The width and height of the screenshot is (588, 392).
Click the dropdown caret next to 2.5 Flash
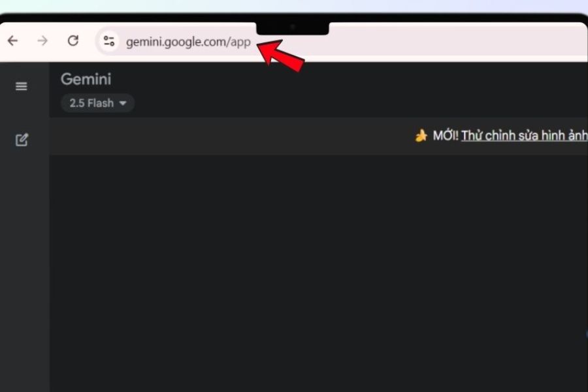coord(123,103)
